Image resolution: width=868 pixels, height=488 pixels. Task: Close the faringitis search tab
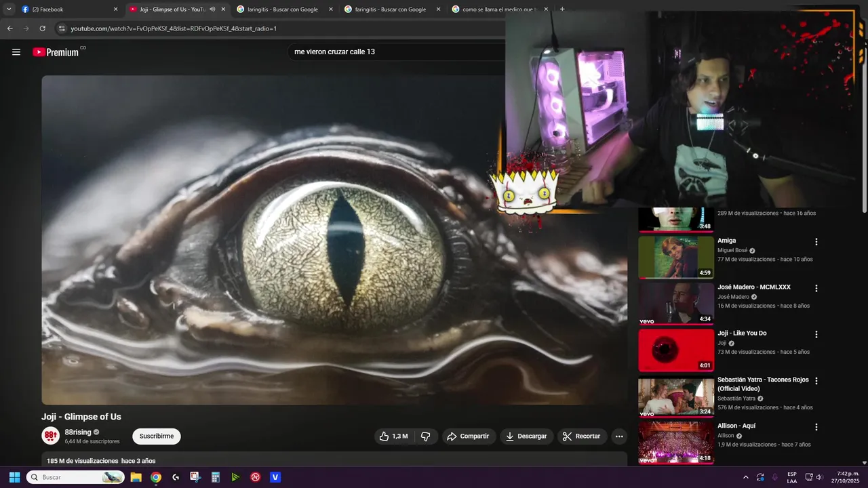[438, 9]
